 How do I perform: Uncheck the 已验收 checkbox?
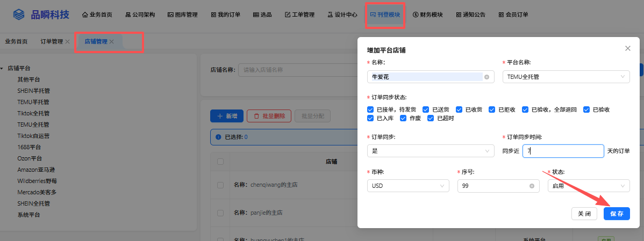point(586,109)
